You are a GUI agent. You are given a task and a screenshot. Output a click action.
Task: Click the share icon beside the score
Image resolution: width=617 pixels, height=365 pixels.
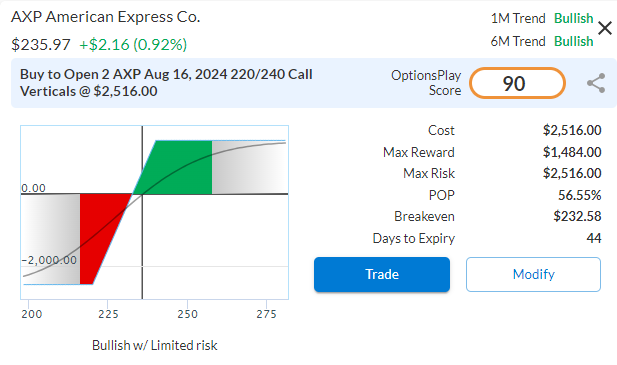point(596,83)
